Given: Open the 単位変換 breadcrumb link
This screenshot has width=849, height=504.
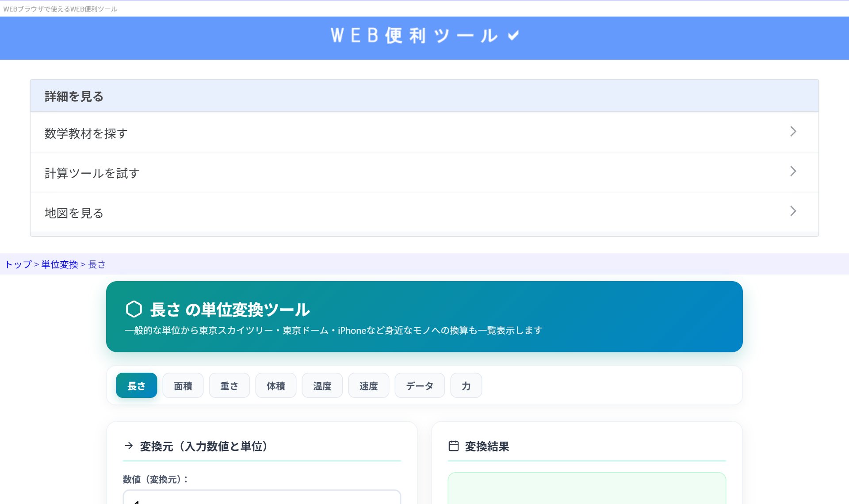Looking at the screenshot, I should coord(60,264).
